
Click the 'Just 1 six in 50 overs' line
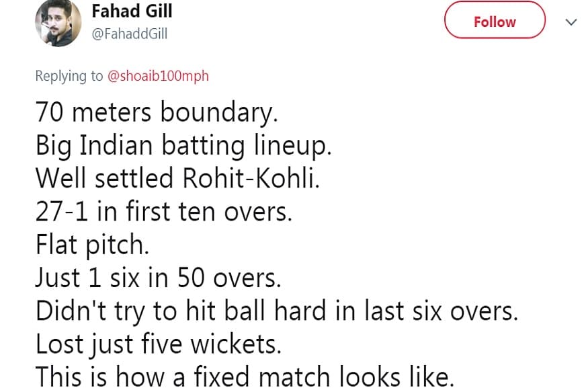coord(158,278)
